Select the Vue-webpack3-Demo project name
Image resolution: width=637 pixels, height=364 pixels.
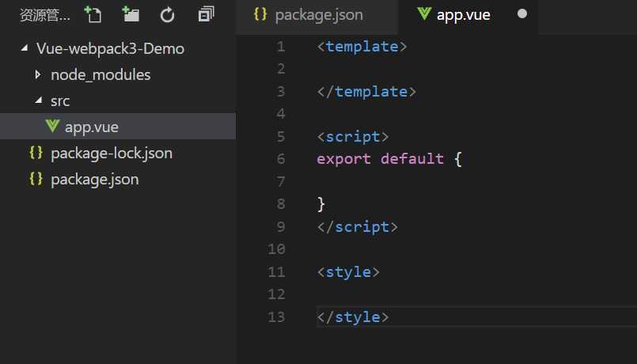110,49
